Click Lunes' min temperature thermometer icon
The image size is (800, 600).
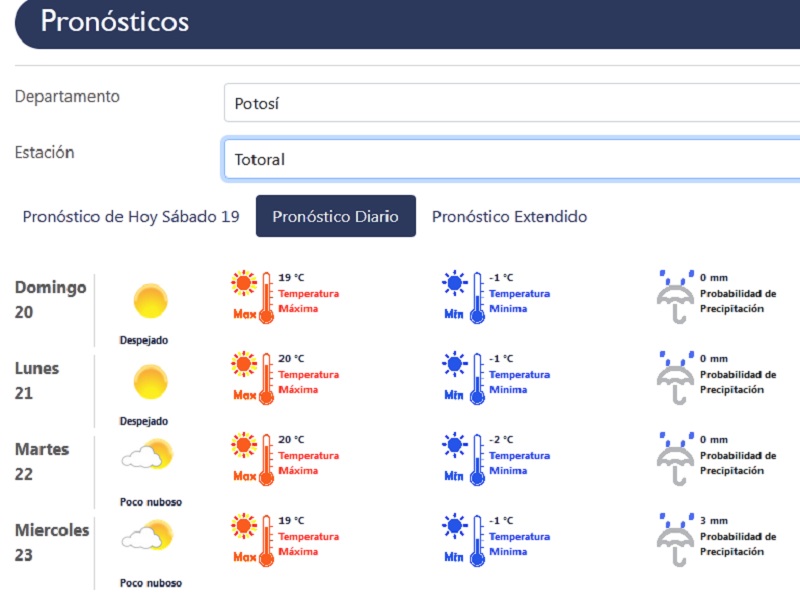point(464,377)
